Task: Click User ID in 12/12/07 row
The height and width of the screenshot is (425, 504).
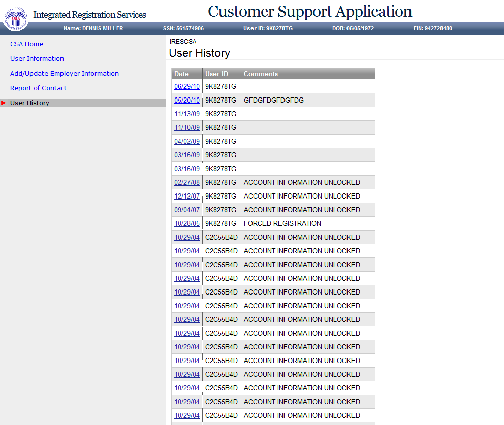Action: click(221, 197)
